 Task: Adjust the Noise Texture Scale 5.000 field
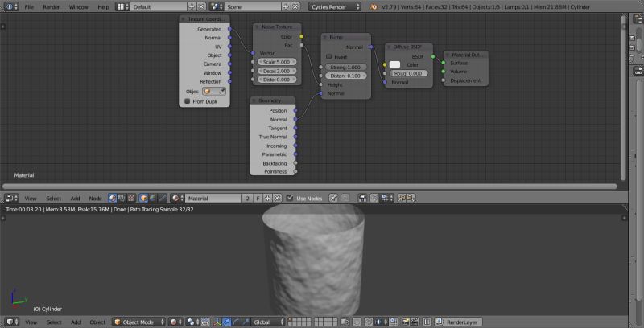click(x=277, y=62)
